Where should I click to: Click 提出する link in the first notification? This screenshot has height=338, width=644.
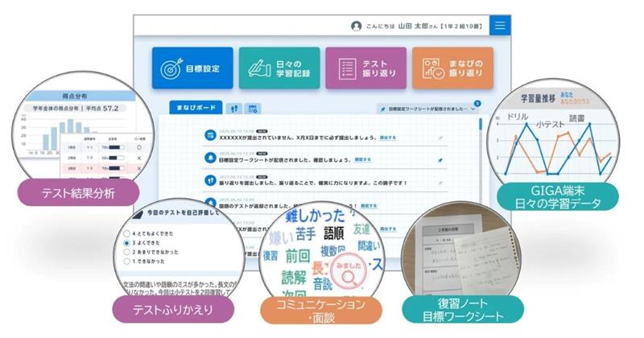[x=387, y=138]
